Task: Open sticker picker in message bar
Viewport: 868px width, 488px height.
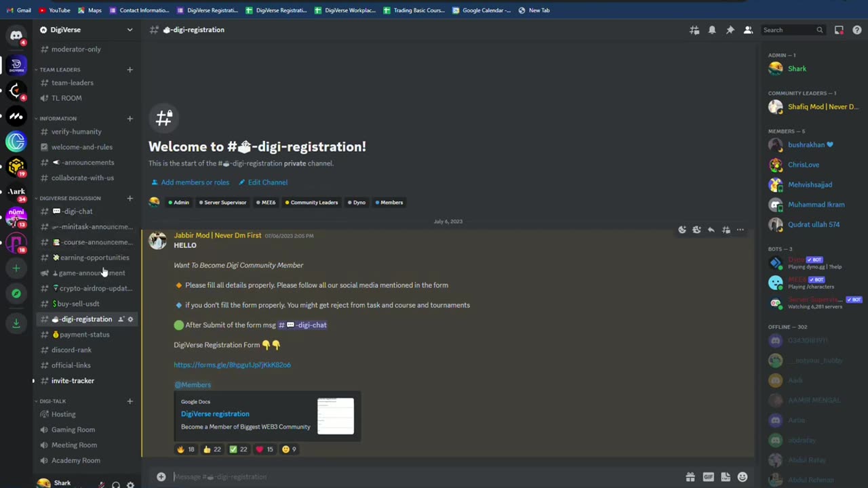Action: click(x=726, y=476)
